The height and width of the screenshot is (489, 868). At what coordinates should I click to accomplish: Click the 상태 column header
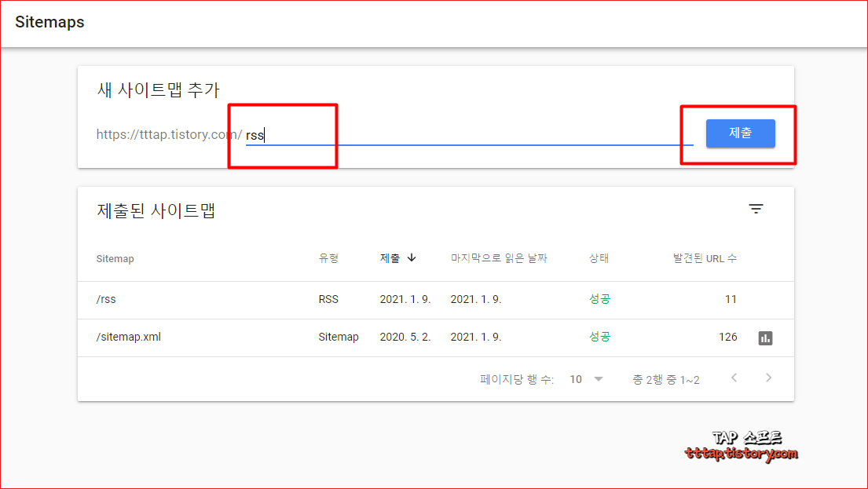tap(599, 258)
